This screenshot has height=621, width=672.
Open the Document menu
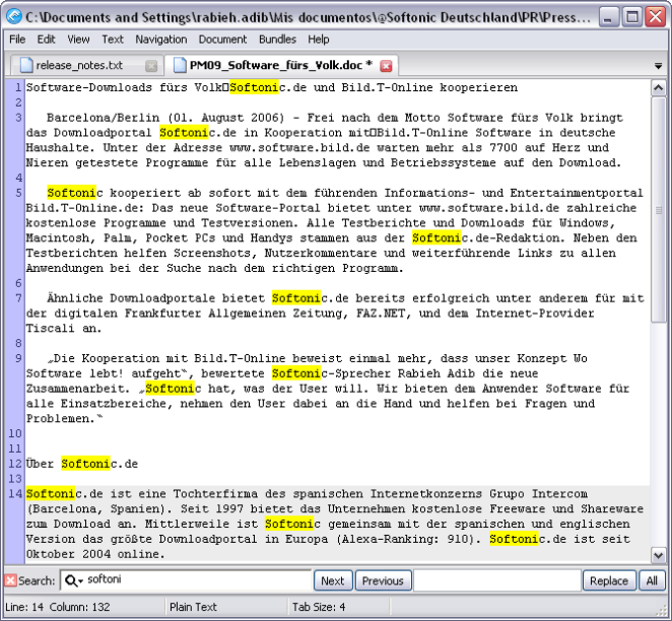point(222,40)
